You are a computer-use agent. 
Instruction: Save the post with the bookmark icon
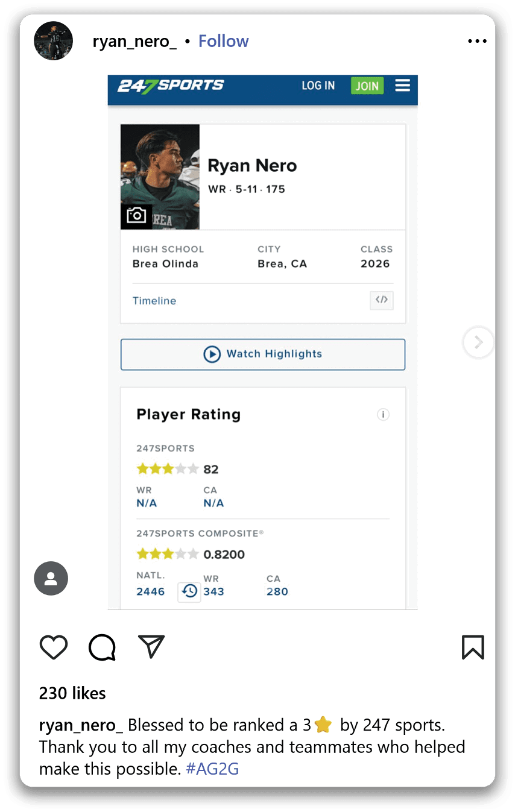coord(473,647)
